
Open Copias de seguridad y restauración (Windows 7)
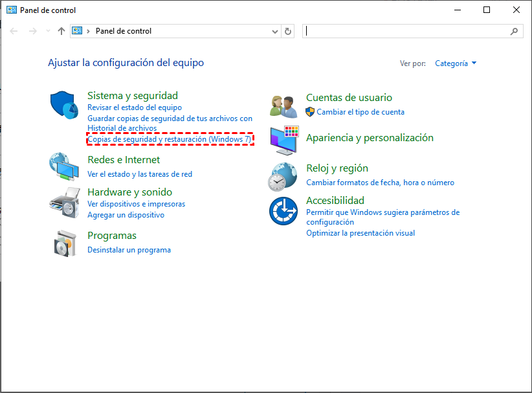tap(170, 139)
